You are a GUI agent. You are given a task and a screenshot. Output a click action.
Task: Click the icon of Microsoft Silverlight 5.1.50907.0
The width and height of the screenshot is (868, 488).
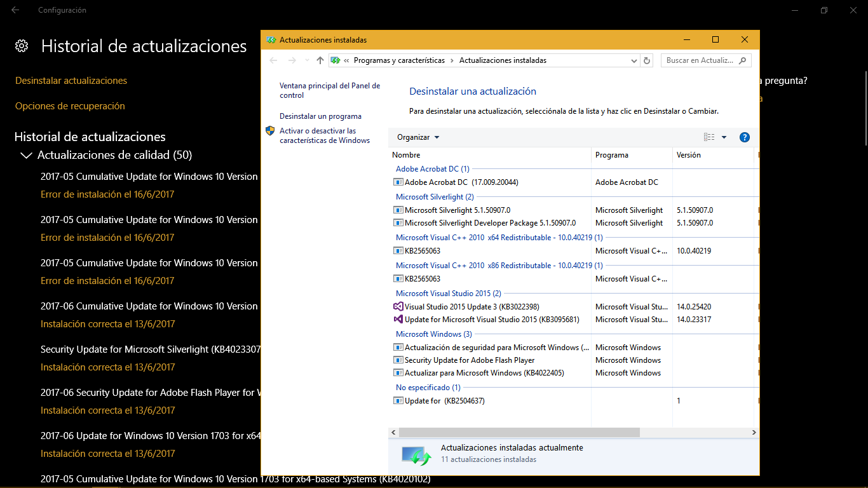[x=398, y=210]
